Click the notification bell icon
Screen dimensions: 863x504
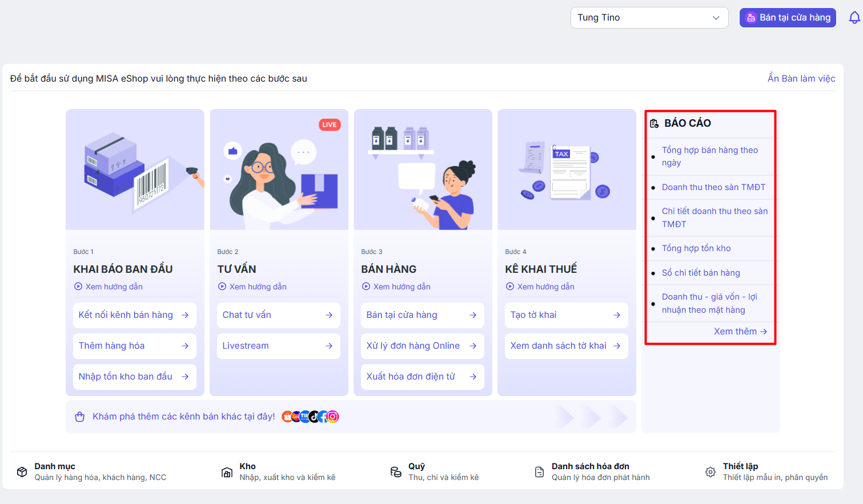click(854, 17)
